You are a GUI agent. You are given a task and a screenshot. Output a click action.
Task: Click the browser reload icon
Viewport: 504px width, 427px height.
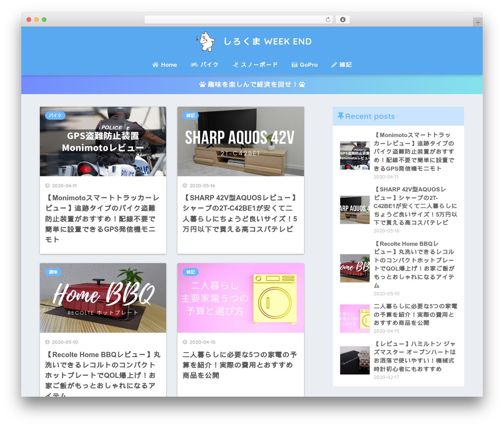[x=328, y=20]
